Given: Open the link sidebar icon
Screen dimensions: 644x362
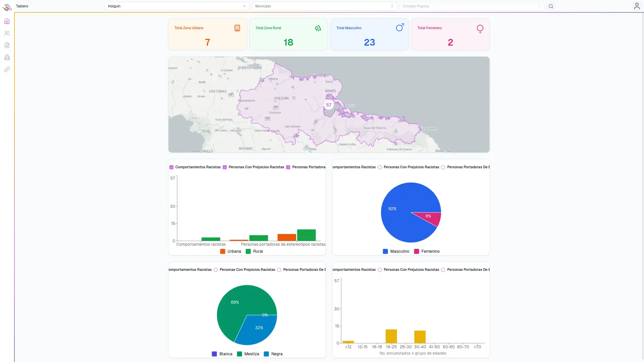Looking at the screenshot, I should click(x=7, y=69).
